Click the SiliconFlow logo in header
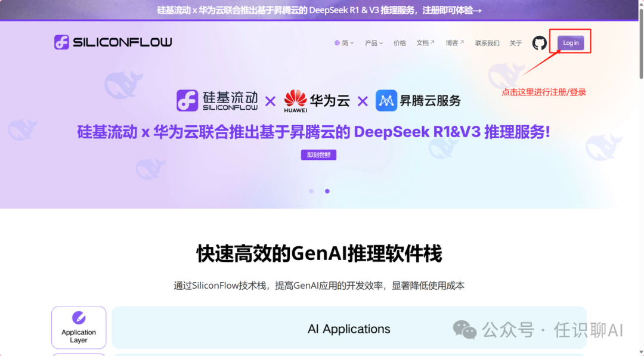 pos(113,42)
